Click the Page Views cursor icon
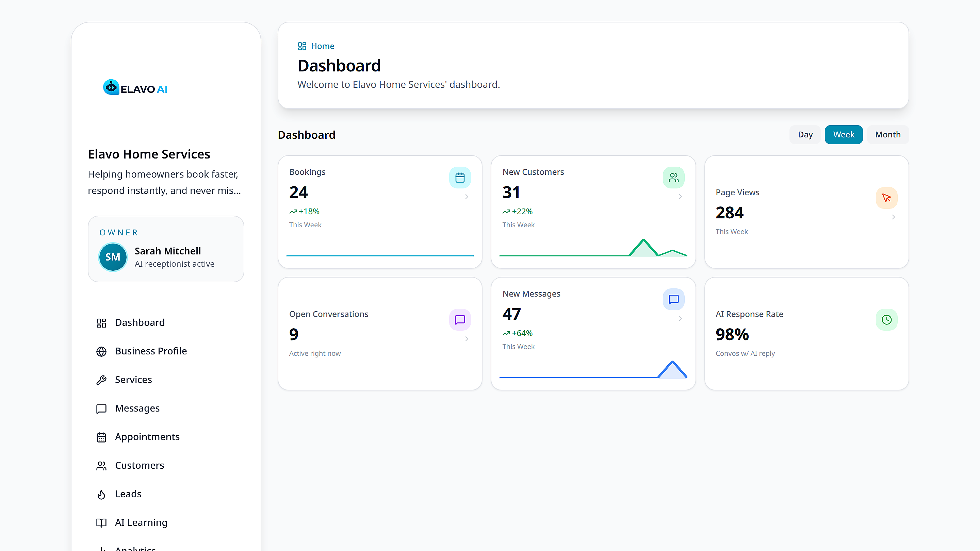Image resolution: width=980 pixels, height=551 pixels. point(886,198)
